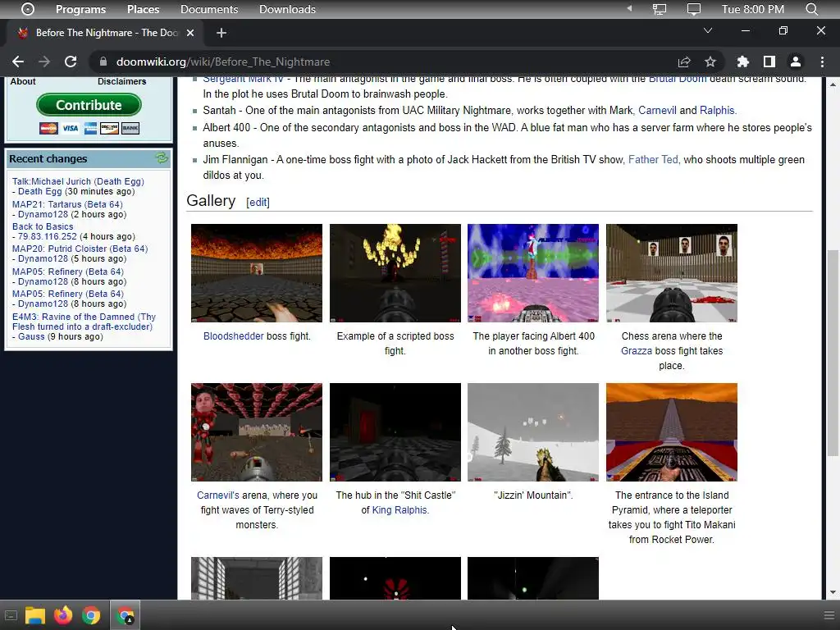Image resolution: width=840 pixels, height=630 pixels.
Task: Click the OS search magnifier icon
Action: [811, 9]
